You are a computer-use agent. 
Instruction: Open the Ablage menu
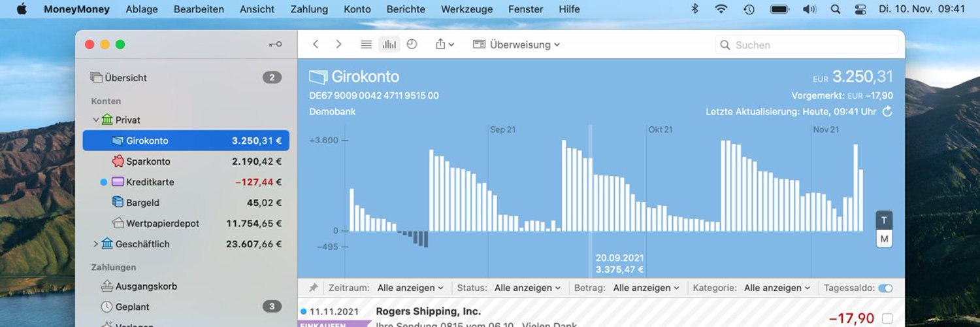click(x=142, y=9)
